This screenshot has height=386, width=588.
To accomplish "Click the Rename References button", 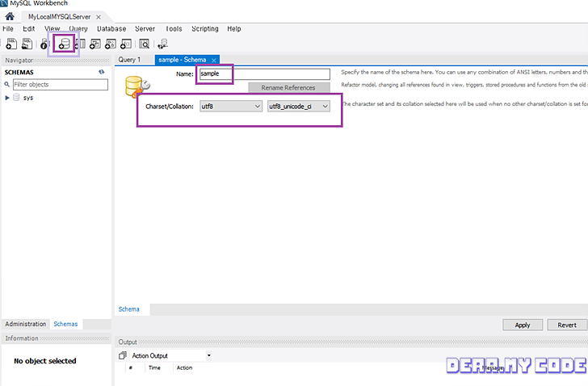I will tap(289, 88).
